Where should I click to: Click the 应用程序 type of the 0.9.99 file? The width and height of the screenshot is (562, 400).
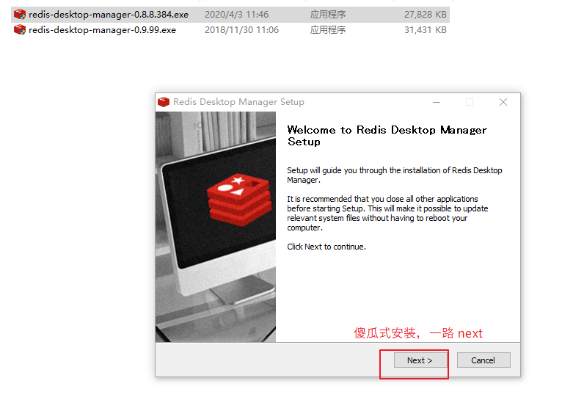pos(328,30)
